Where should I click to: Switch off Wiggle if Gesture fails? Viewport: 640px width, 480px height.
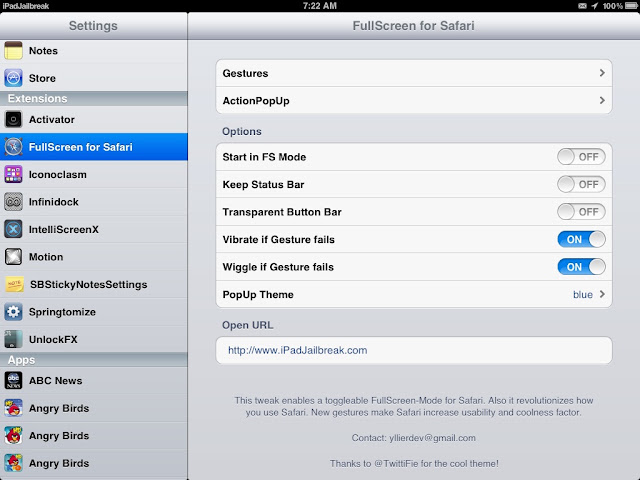[581, 267]
